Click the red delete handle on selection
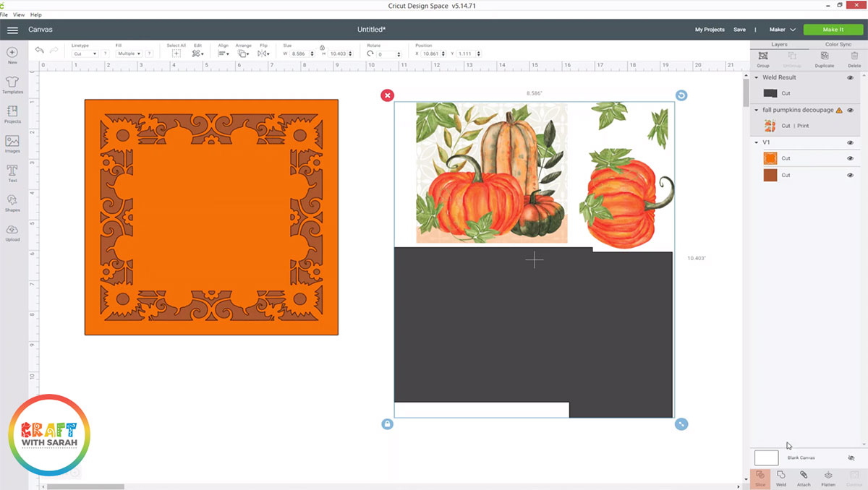868x490 pixels. [388, 95]
